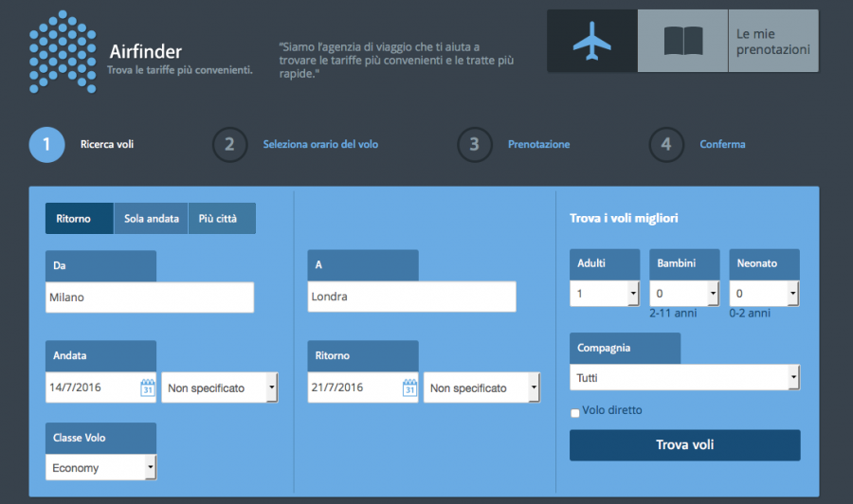Image resolution: width=853 pixels, height=504 pixels.
Task: Click the Da field with Milano
Action: click(150, 297)
